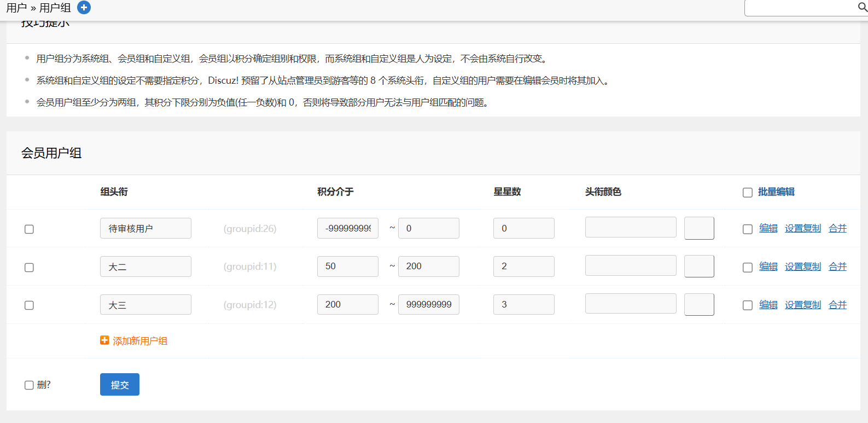The height and width of the screenshot is (423, 868).
Task: Open color swatch on the 大三 row
Action: pyautogui.click(x=698, y=305)
